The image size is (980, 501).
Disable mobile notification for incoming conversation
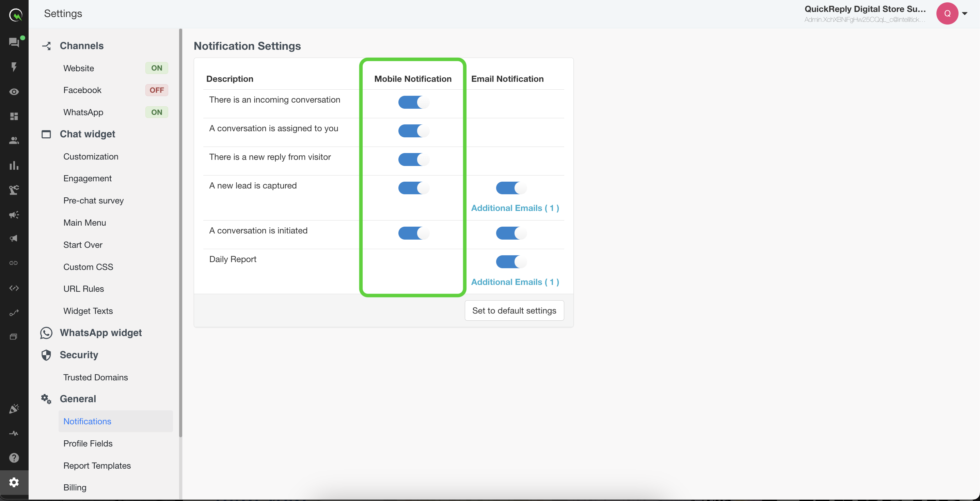click(x=413, y=102)
